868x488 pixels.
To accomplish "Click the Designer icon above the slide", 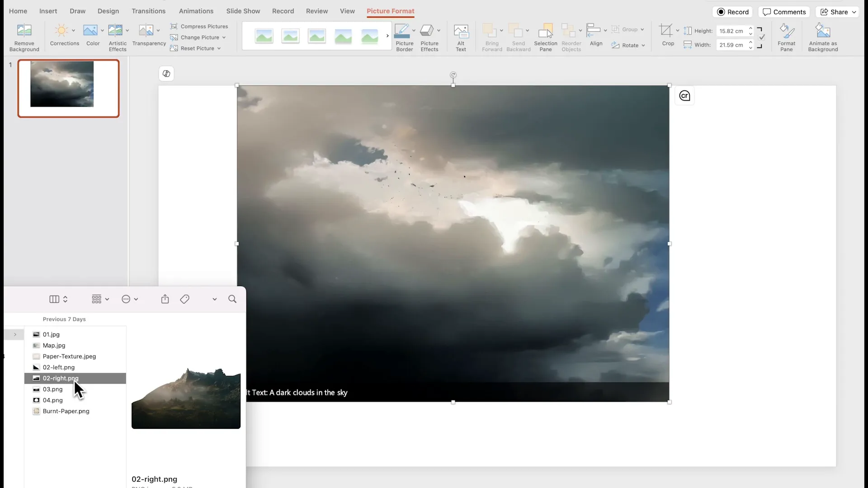I will (x=166, y=74).
